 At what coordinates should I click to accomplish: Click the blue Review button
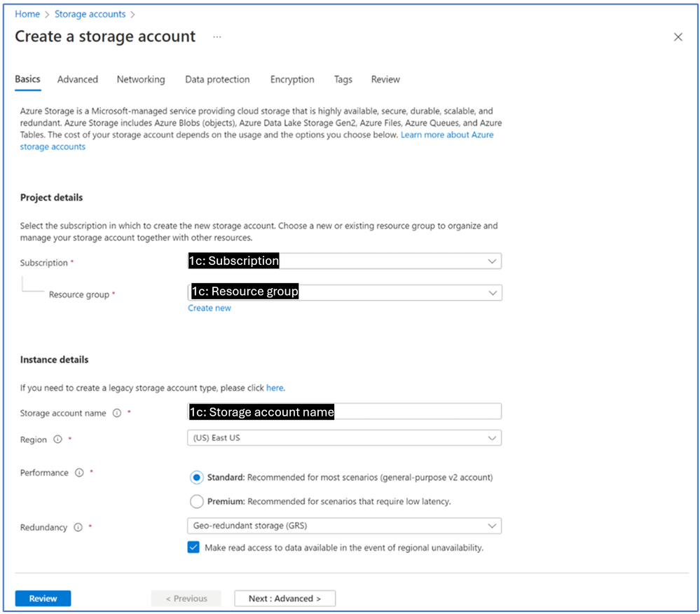(x=43, y=599)
